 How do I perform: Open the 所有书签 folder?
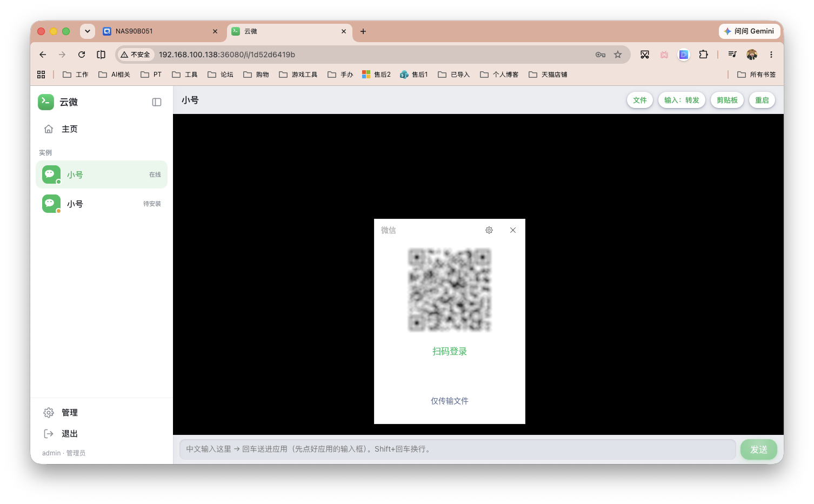pyautogui.click(x=757, y=75)
